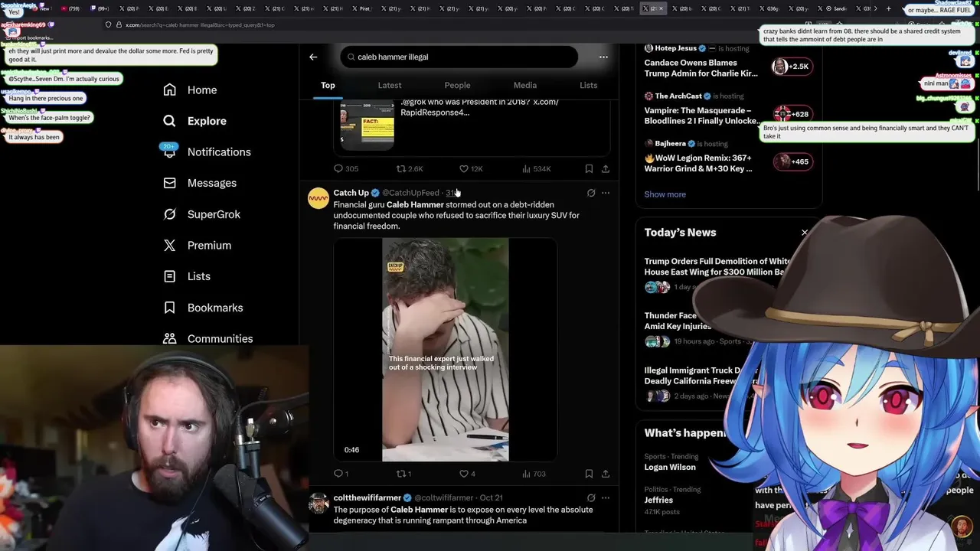Open Notifications in the sidebar
The height and width of the screenshot is (551, 980).
(x=219, y=152)
